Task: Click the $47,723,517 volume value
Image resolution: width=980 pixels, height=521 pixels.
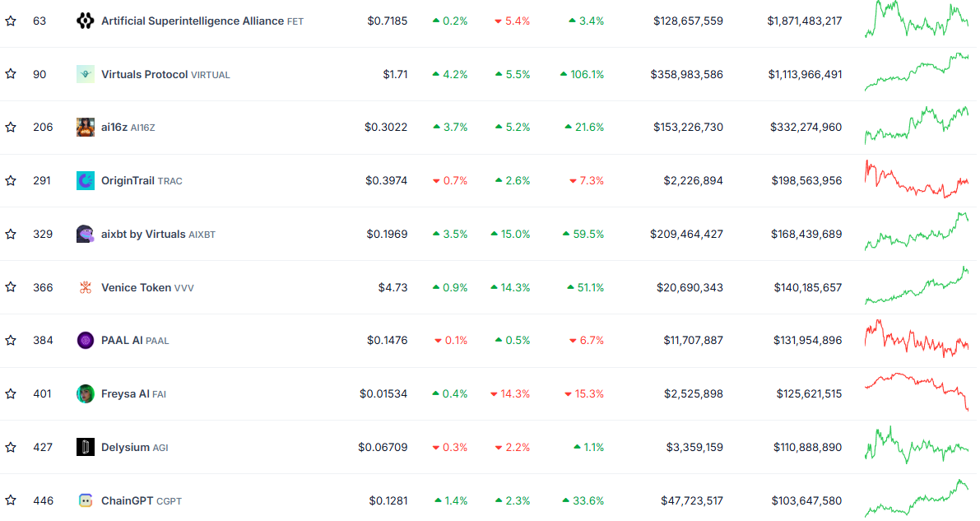Action: pyautogui.click(x=692, y=500)
